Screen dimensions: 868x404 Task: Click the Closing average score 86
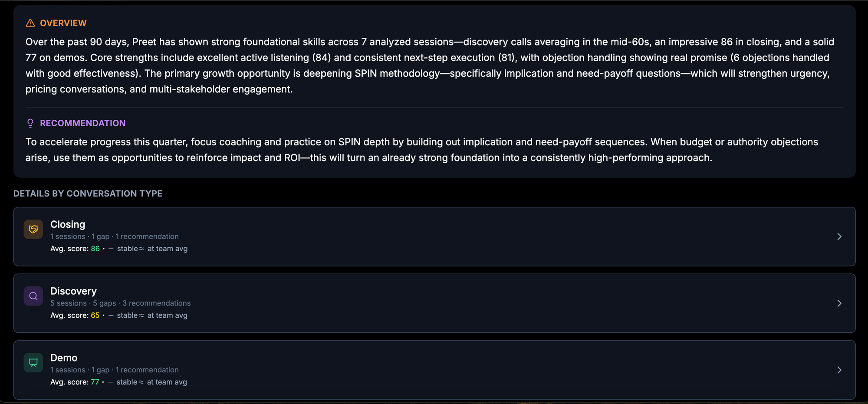(95, 249)
